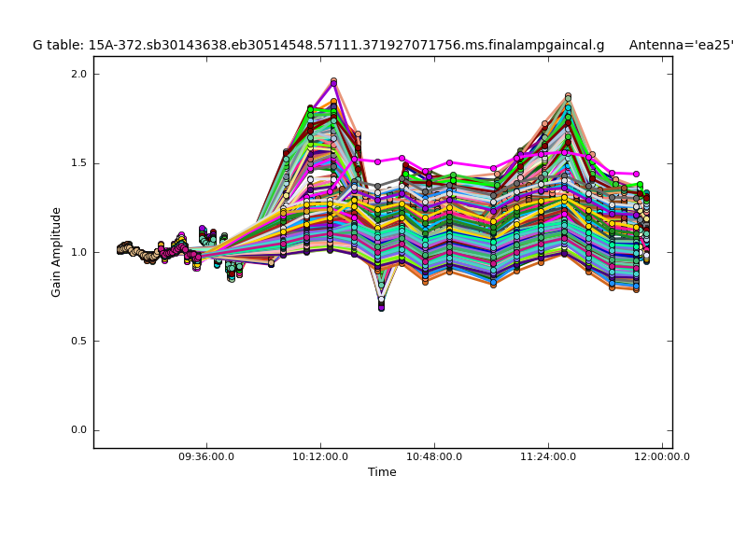Select the Antenna='ea25' label in title
This screenshot has height=560, width=747.
(x=681, y=46)
